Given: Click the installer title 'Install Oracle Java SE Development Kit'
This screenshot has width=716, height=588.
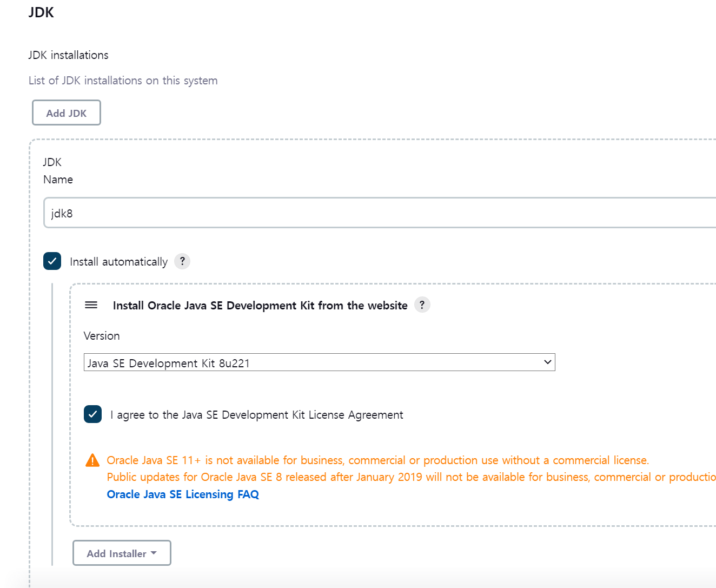Looking at the screenshot, I should (260, 306).
